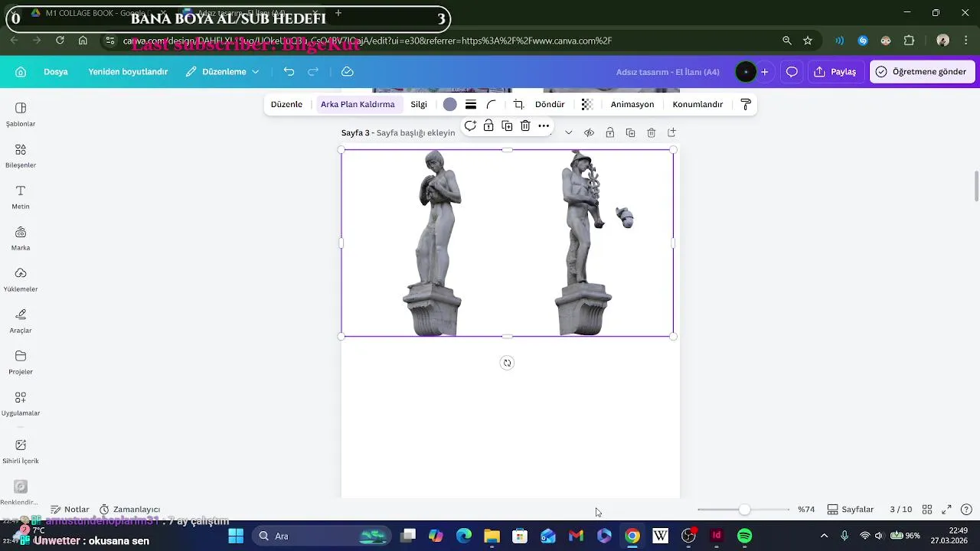980x551 pixels.
Task: Edit page title Sayfa başlığı ekleyin
Action: [x=416, y=132]
